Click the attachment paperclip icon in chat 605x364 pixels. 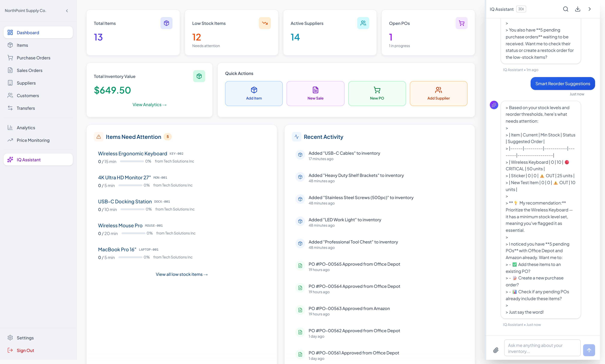click(x=496, y=350)
